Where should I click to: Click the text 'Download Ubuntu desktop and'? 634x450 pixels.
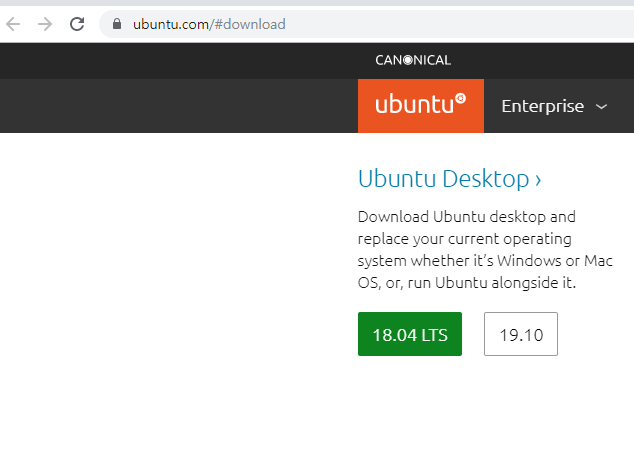pyautogui.click(x=467, y=217)
